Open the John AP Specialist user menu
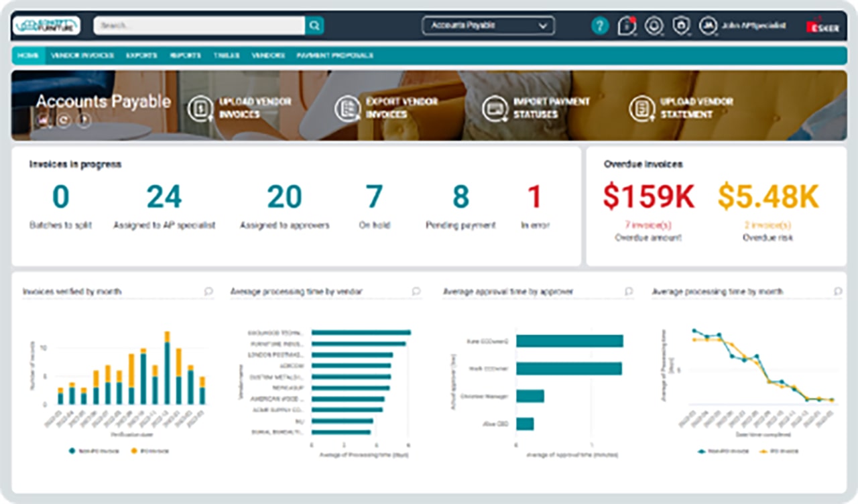The height and width of the screenshot is (504, 858). tap(742, 25)
